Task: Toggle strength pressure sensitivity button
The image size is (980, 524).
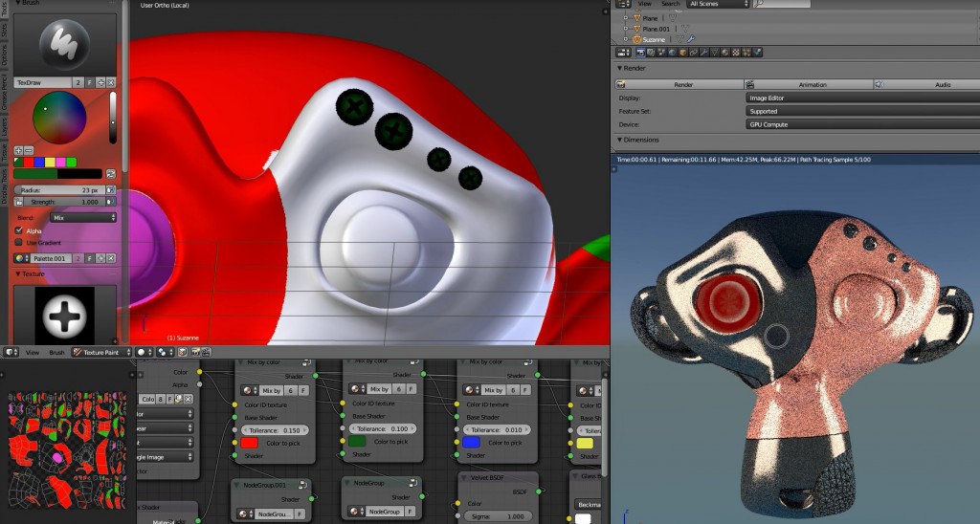Action: [111, 202]
